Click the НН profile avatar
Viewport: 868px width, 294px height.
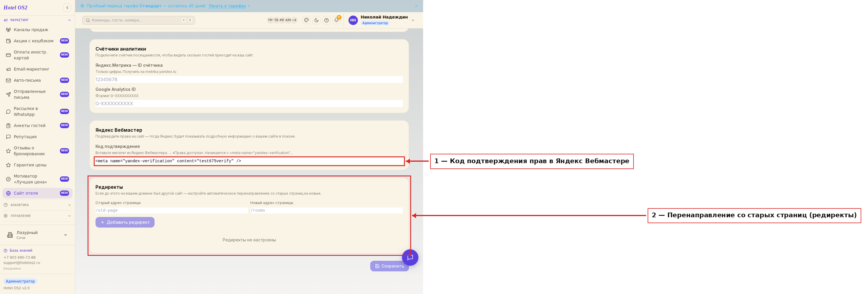coord(353,20)
